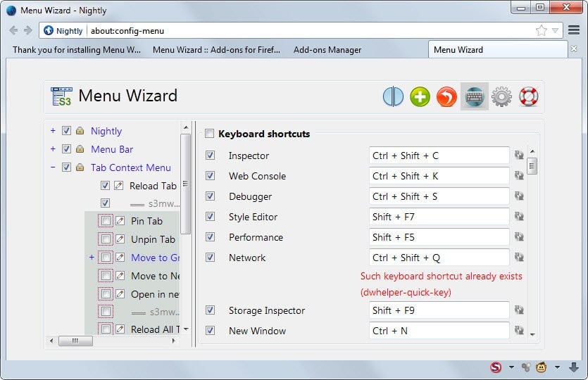
Task: Switch to Thank you for installing tab
Action: [x=77, y=50]
